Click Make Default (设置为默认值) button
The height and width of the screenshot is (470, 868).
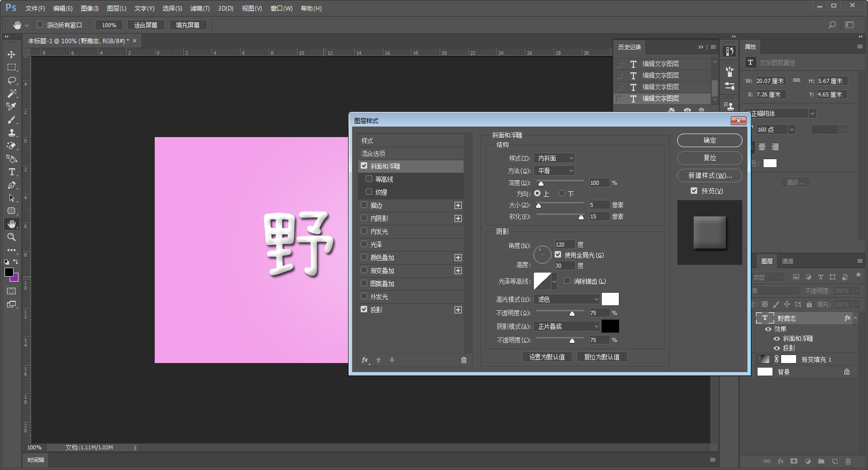click(547, 357)
